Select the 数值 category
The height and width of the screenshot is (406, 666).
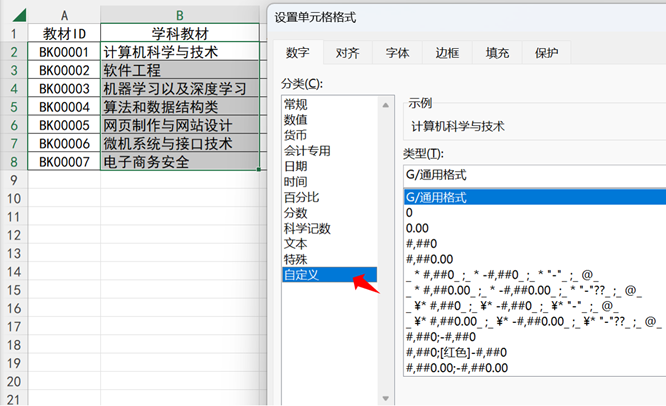(x=296, y=119)
